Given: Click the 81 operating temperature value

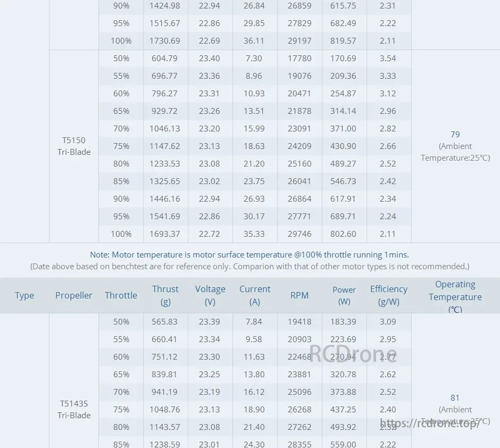Looking at the screenshot, I should pyautogui.click(x=455, y=397).
